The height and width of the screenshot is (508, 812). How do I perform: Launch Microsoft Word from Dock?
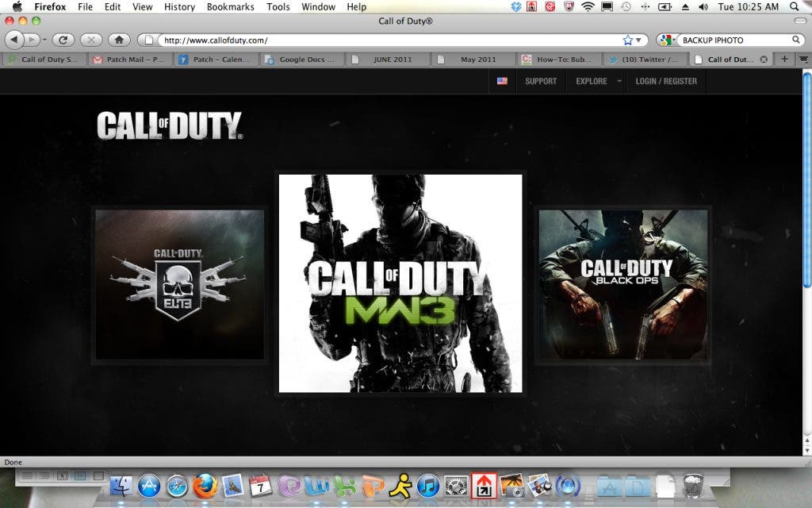point(316,487)
